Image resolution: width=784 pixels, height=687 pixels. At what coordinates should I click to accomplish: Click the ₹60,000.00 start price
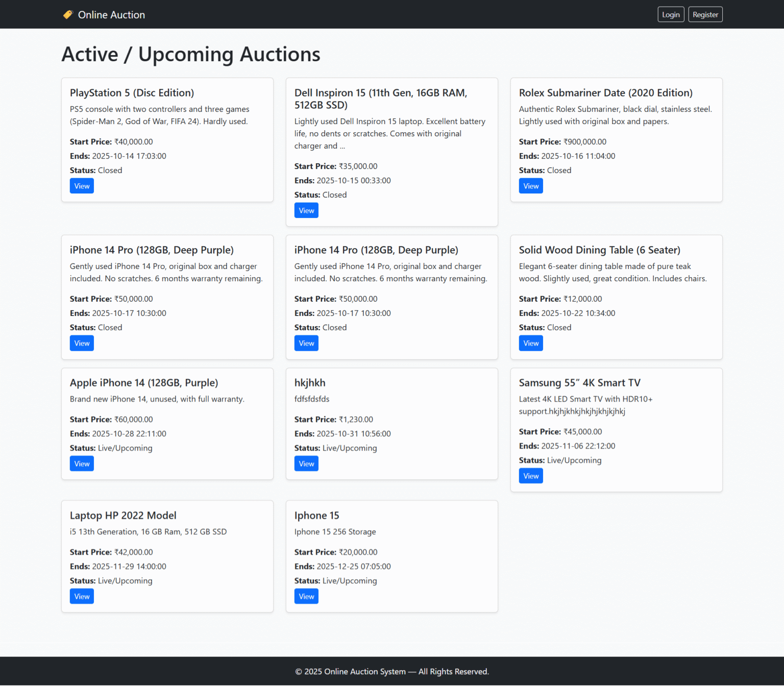134,420
